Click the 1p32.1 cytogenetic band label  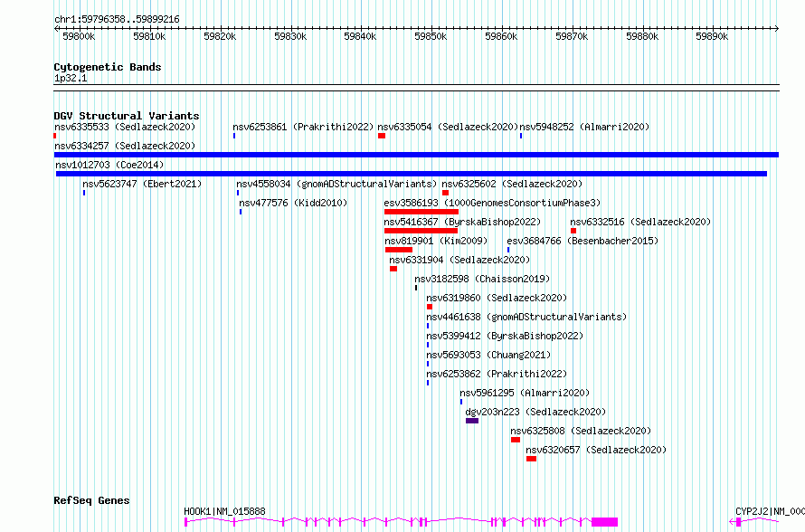pyautogui.click(x=71, y=79)
